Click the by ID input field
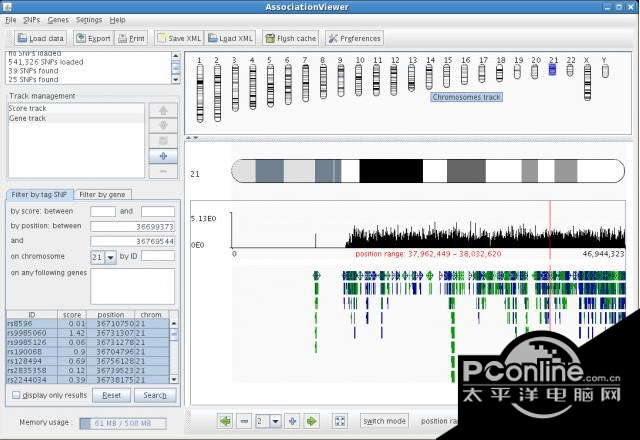Screen dimensions: 640x440 pyautogui.click(x=158, y=256)
